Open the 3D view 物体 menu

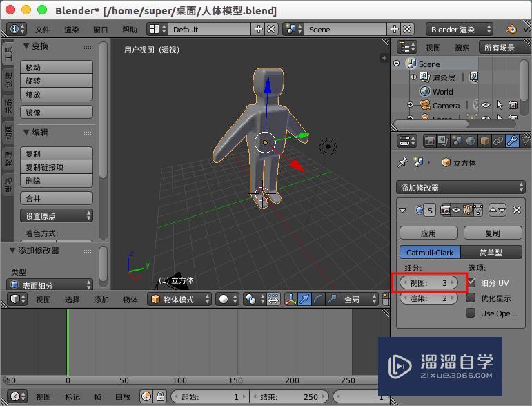[130, 300]
